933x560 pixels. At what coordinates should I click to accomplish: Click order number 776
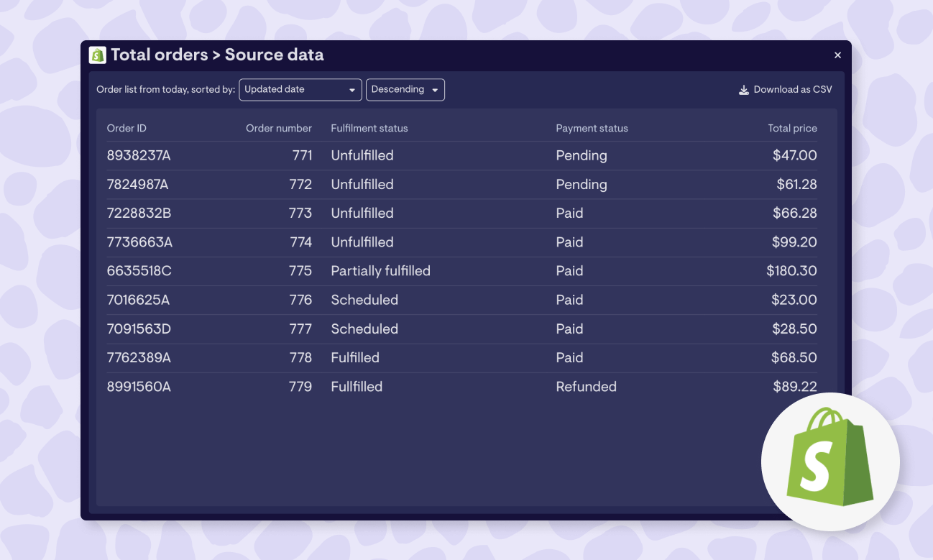tap(300, 300)
